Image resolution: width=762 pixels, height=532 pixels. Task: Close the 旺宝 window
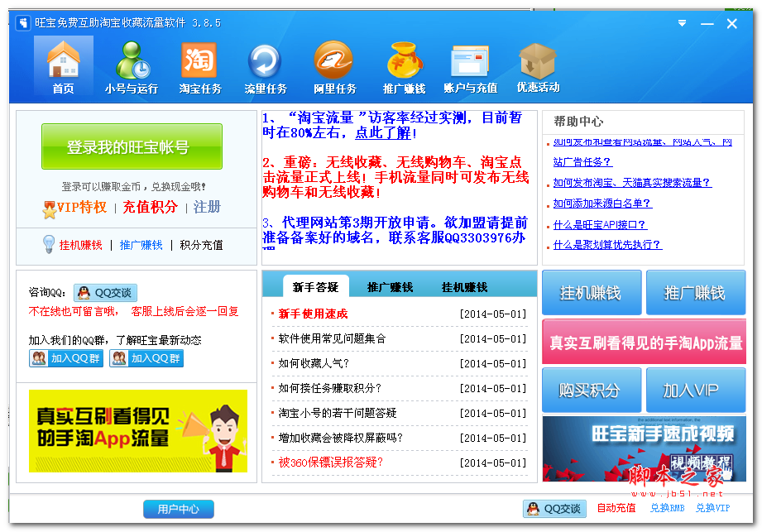tap(732, 23)
